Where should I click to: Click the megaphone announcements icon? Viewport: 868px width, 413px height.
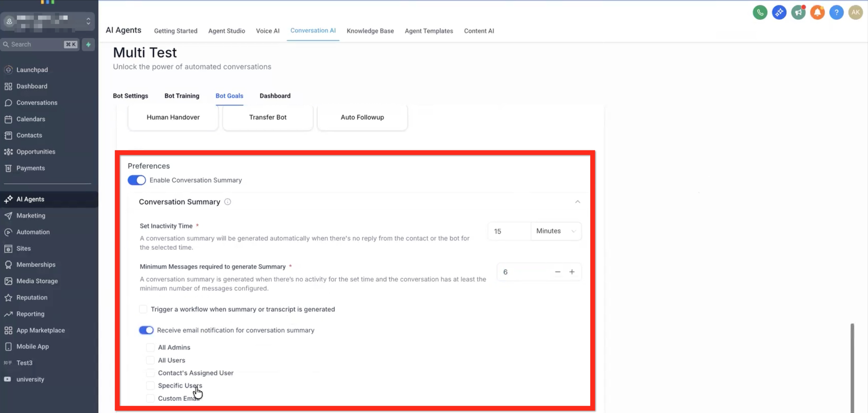point(798,12)
